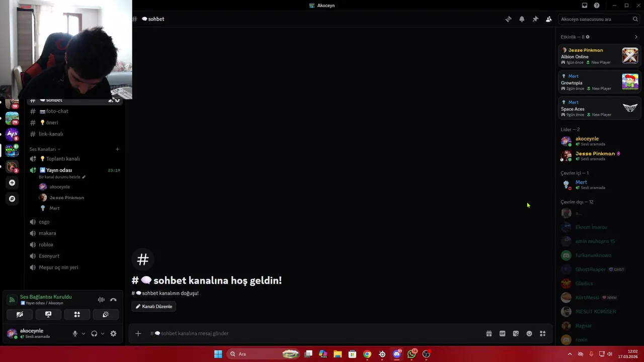Select Mert in the Çevrim içi list
The width and height of the screenshot is (644, 362).
point(599,185)
